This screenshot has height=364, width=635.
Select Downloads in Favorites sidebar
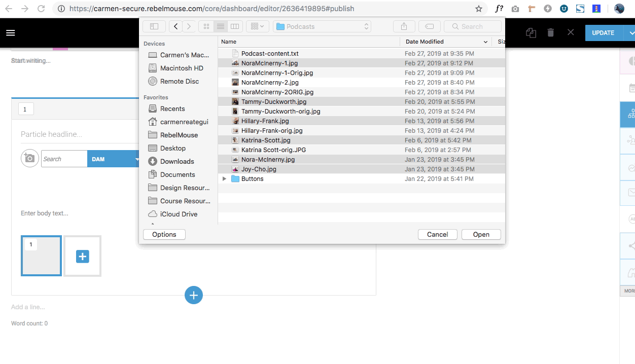point(177,161)
